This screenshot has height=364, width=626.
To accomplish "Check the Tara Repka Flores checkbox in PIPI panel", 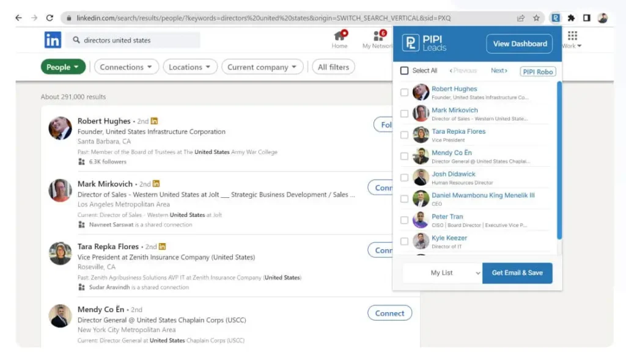I will coord(405,135).
